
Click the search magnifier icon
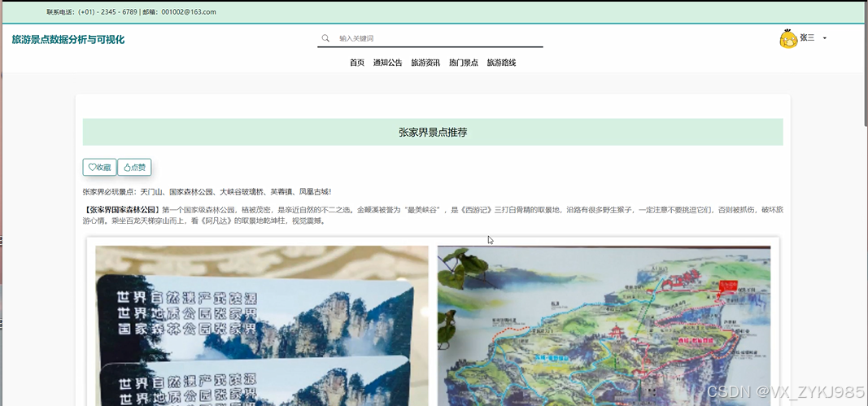[x=325, y=38]
